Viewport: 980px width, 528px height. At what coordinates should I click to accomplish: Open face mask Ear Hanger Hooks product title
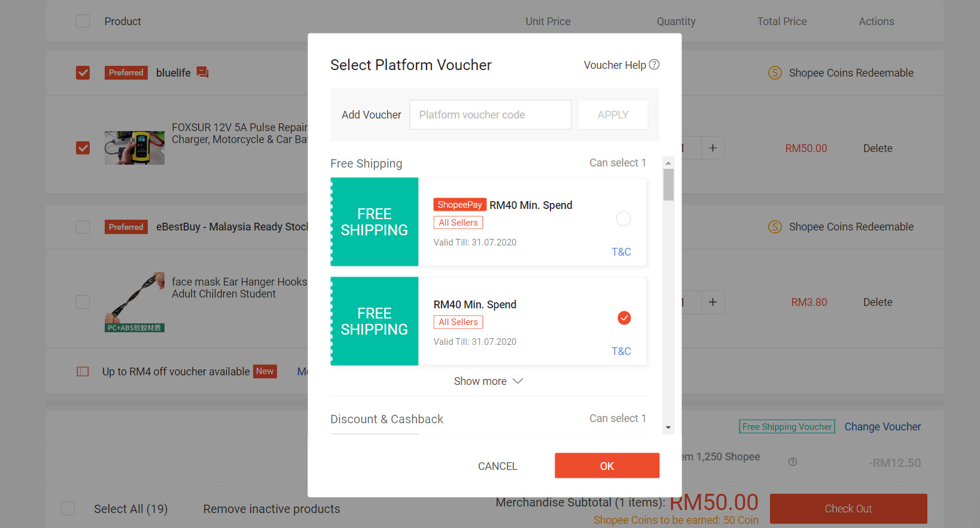tap(239, 288)
